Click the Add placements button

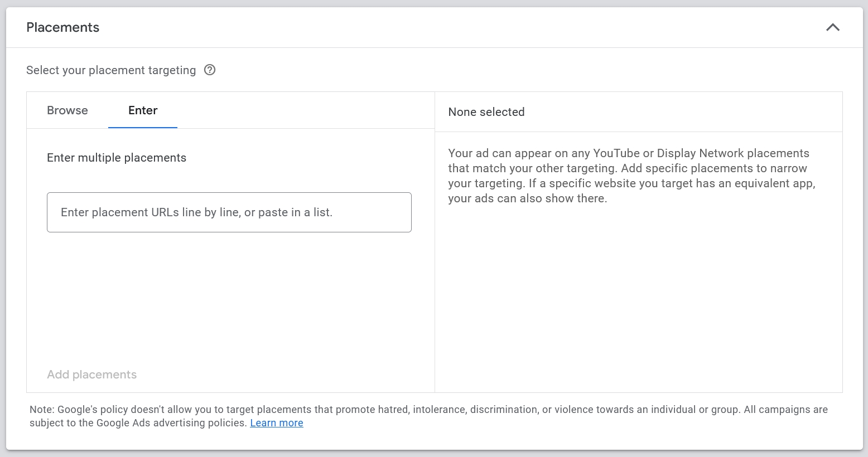pos(92,375)
